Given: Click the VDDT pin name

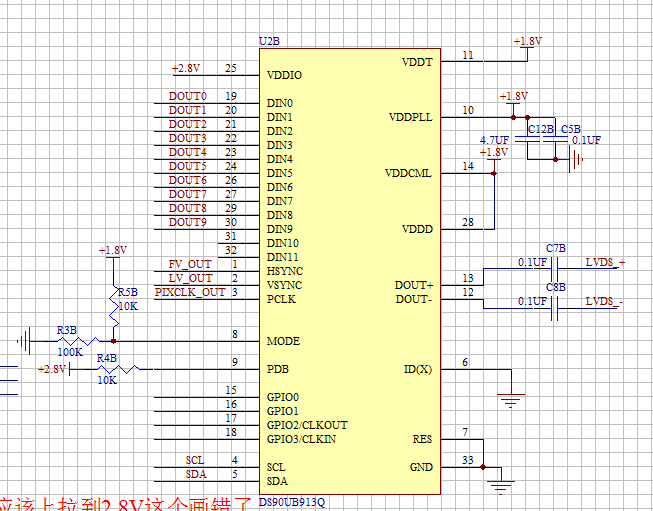Looking at the screenshot, I should (417, 62).
